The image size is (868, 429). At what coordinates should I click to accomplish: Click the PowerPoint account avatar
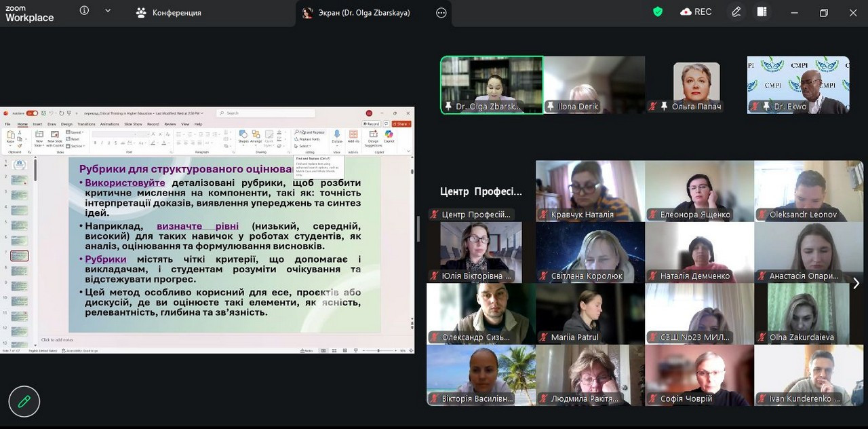(369, 113)
